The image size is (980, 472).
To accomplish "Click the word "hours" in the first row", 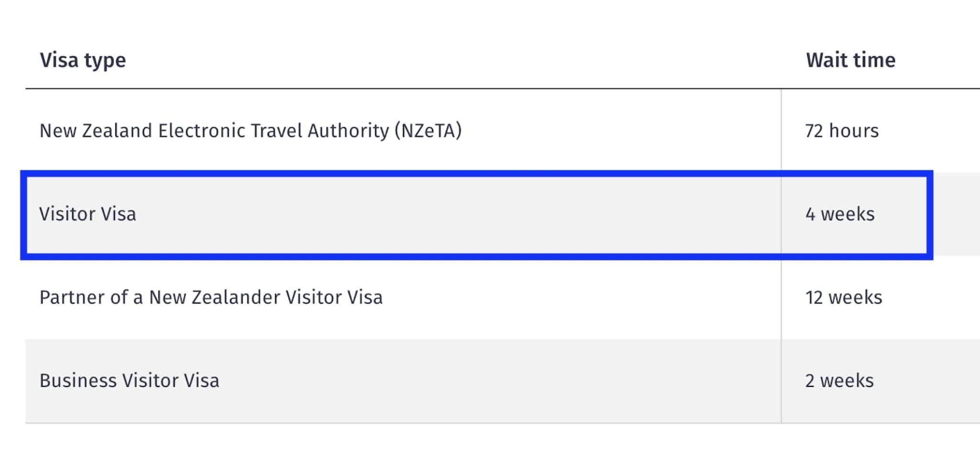I will (x=854, y=131).
